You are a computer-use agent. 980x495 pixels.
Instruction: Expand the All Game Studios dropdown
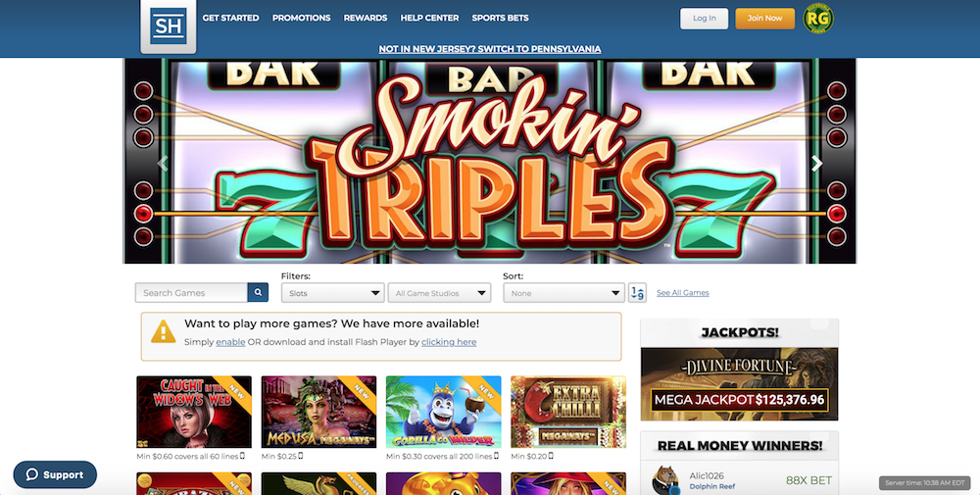439,292
